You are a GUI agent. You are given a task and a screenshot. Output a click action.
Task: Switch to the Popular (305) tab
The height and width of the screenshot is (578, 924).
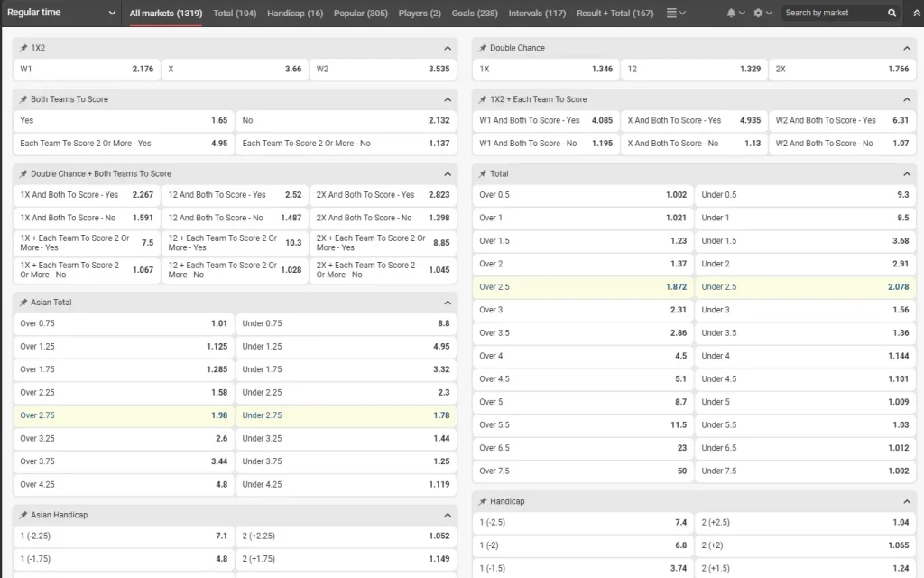tap(361, 13)
